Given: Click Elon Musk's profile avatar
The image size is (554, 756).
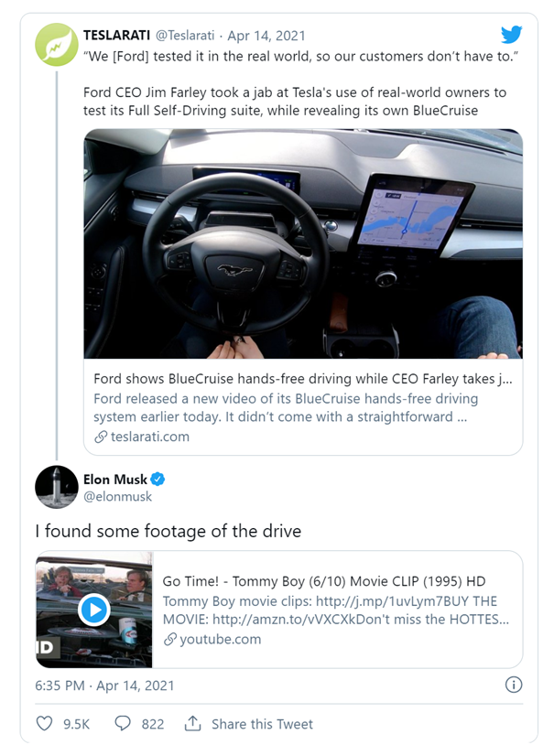Looking at the screenshot, I should (x=57, y=487).
